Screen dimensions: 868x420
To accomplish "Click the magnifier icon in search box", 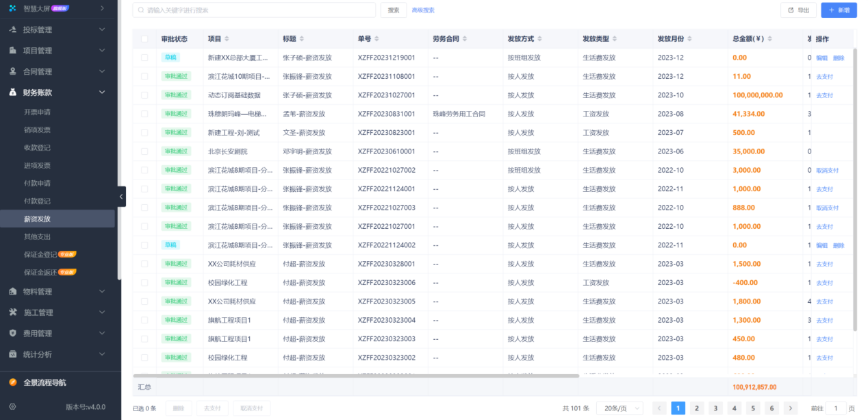I will pos(139,10).
